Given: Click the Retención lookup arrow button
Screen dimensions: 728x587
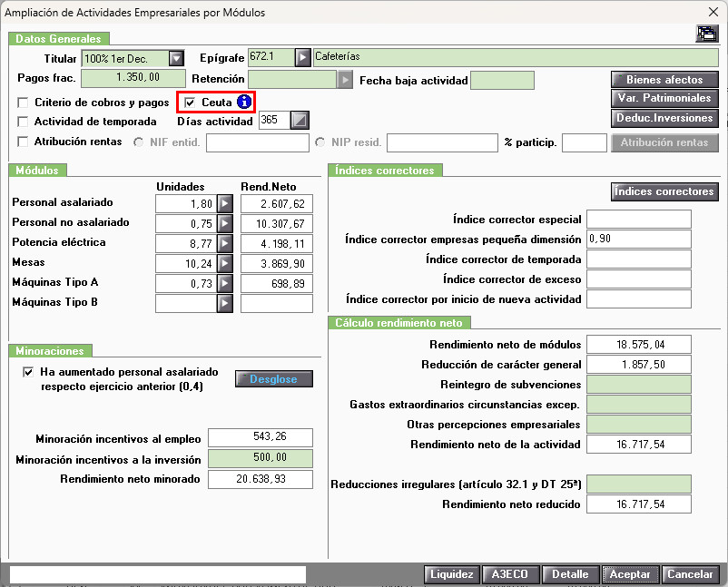Looking at the screenshot, I should (345, 80).
